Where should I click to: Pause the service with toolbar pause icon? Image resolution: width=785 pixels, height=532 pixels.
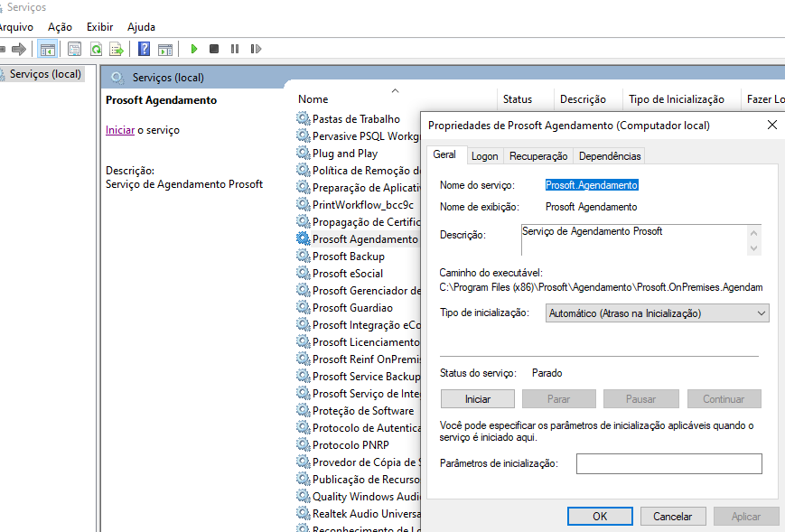[x=235, y=49]
